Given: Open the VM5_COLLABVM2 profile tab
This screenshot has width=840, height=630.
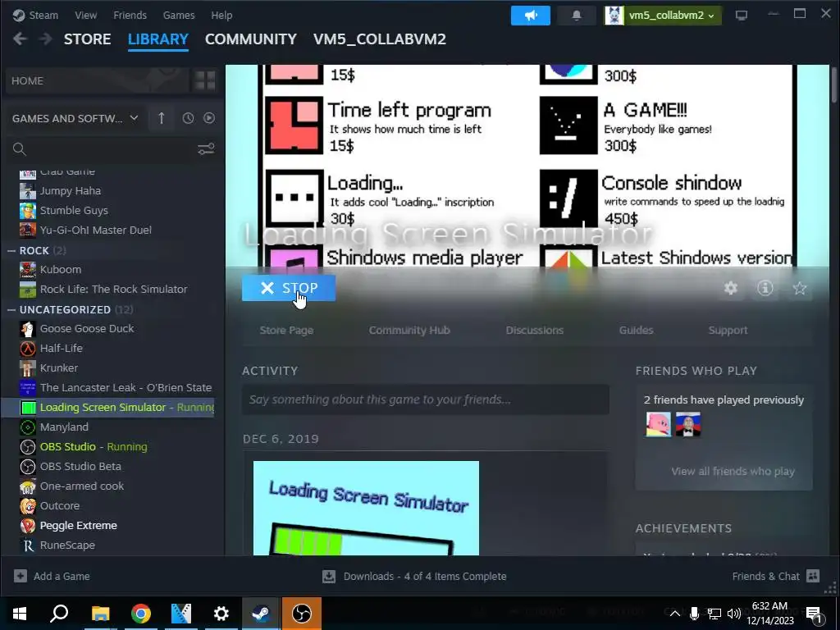Looking at the screenshot, I should pyautogui.click(x=379, y=39).
